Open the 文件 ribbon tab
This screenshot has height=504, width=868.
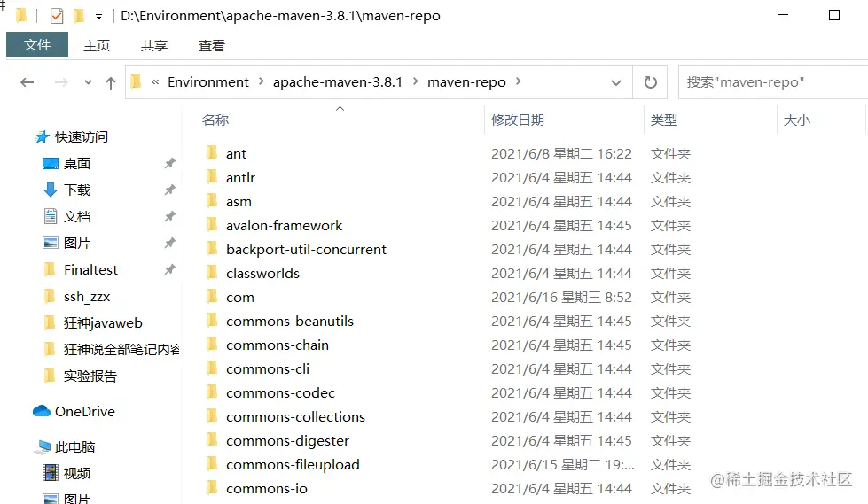[37, 45]
